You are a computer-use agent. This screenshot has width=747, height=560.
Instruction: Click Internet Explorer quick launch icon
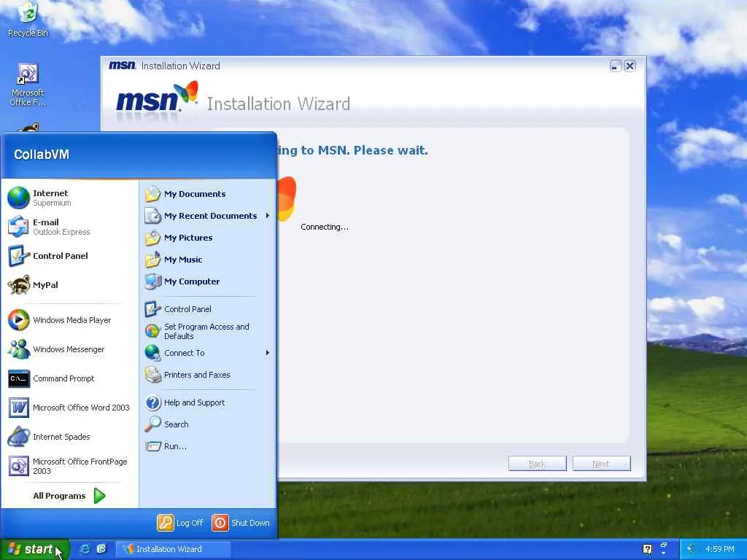click(85, 549)
